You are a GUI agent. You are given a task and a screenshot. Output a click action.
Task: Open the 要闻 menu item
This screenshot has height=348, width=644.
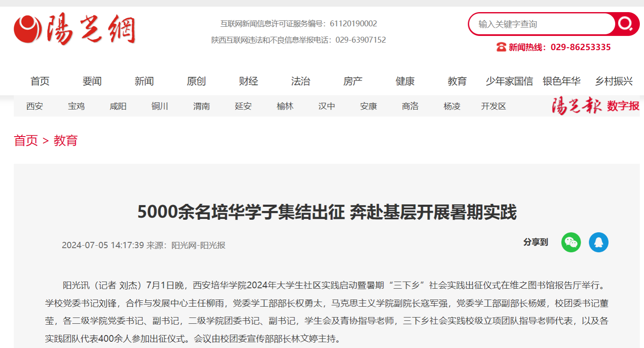[x=92, y=81]
